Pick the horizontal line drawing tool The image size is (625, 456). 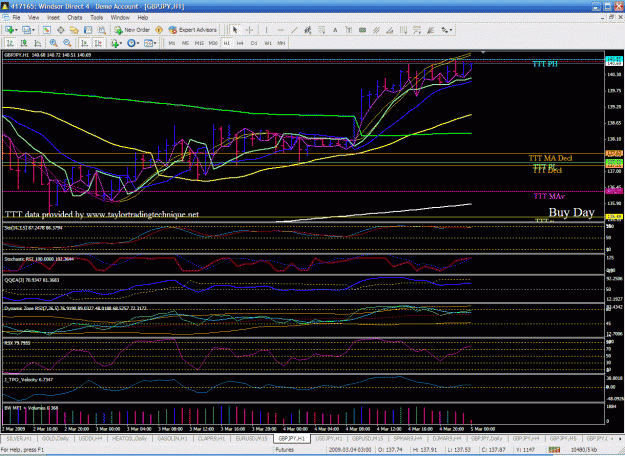(x=281, y=30)
